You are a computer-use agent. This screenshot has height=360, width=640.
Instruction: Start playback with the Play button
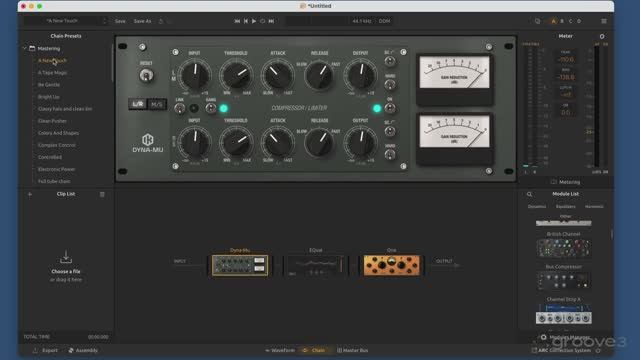tap(254, 21)
